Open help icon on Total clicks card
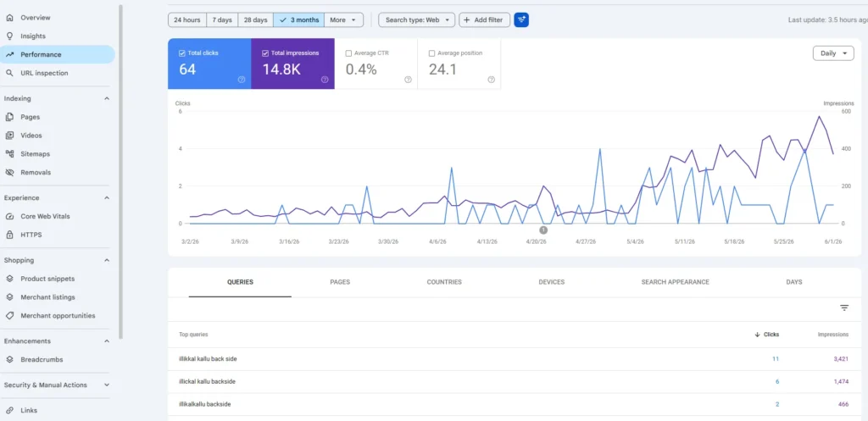 click(242, 80)
